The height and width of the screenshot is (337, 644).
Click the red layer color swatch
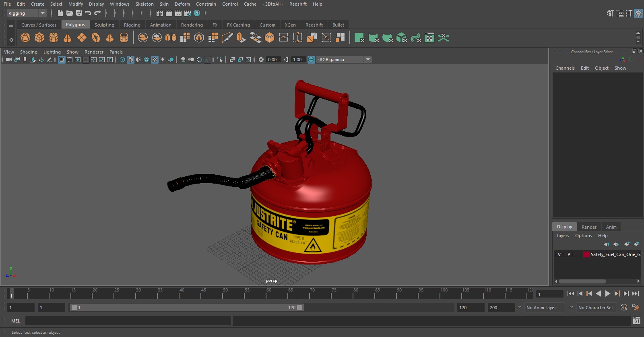[586, 254]
